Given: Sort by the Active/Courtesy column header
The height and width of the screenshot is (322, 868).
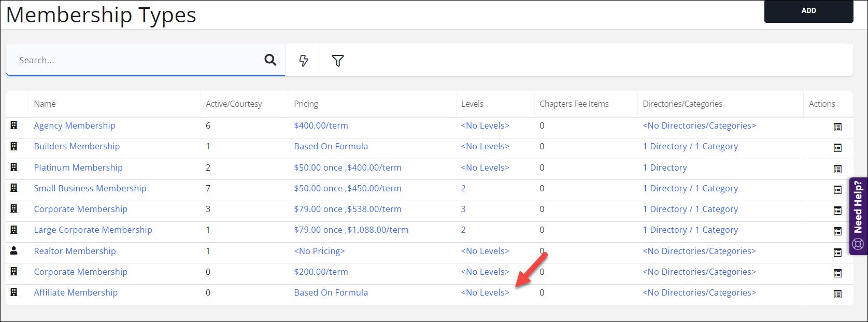Looking at the screenshot, I should pyautogui.click(x=234, y=104).
